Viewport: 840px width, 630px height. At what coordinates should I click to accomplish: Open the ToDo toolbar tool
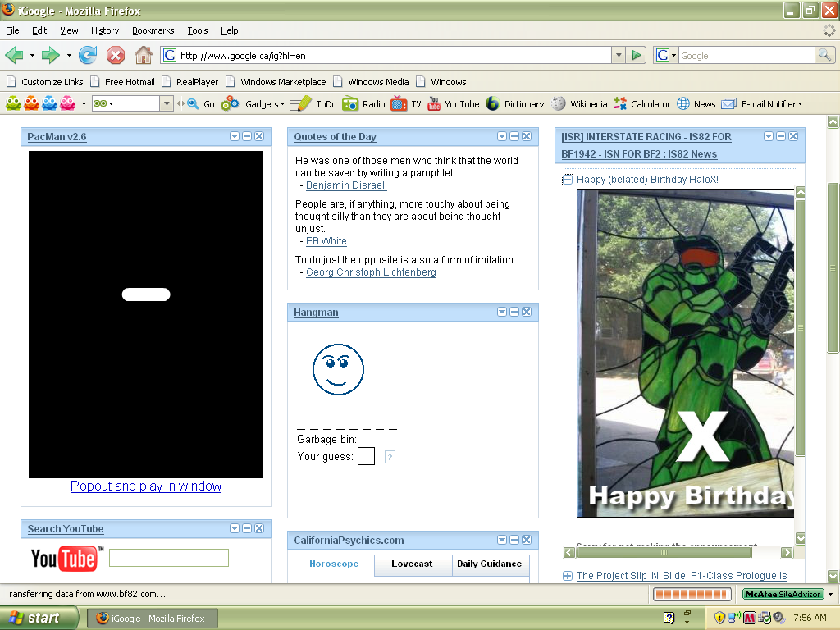click(x=313, y=104)
